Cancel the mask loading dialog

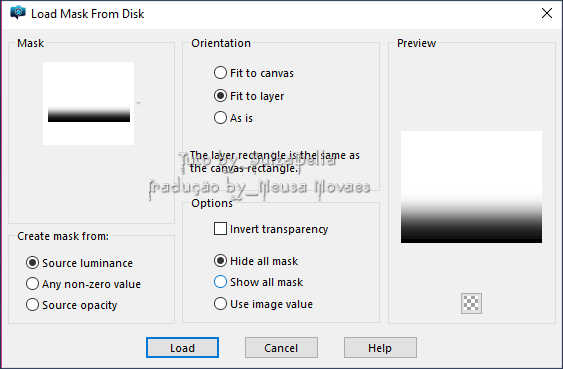click(281, 347)
